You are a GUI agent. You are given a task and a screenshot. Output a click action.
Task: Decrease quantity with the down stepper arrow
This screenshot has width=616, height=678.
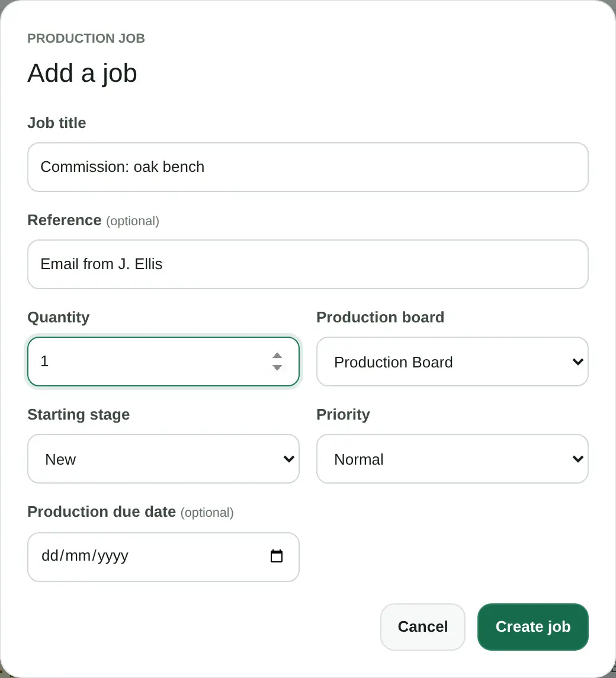pyautogui.click(x=277, y=367)
